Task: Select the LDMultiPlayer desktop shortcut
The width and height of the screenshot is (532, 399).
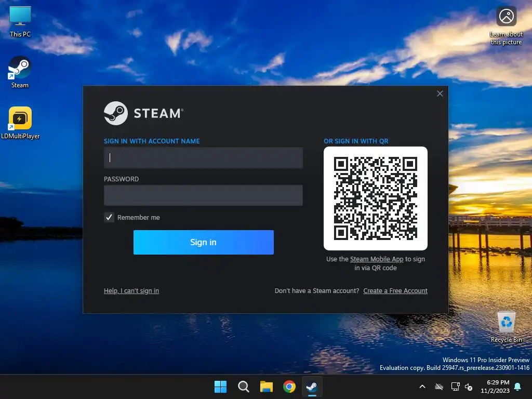Action: (20, 123)
